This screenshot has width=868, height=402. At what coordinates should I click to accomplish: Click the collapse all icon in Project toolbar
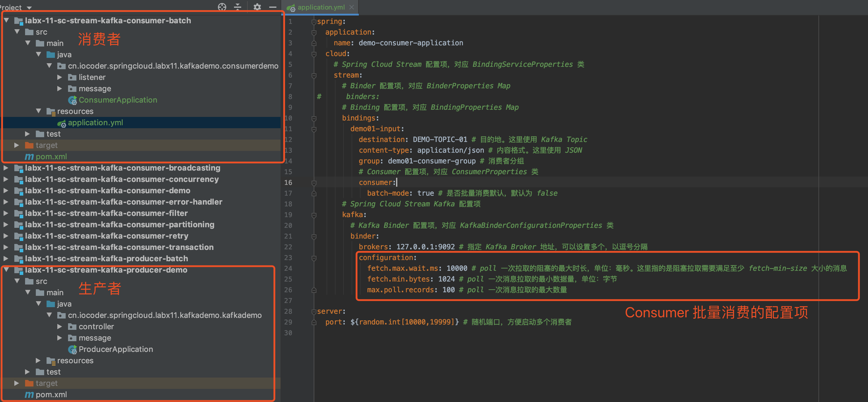[238, 7]
